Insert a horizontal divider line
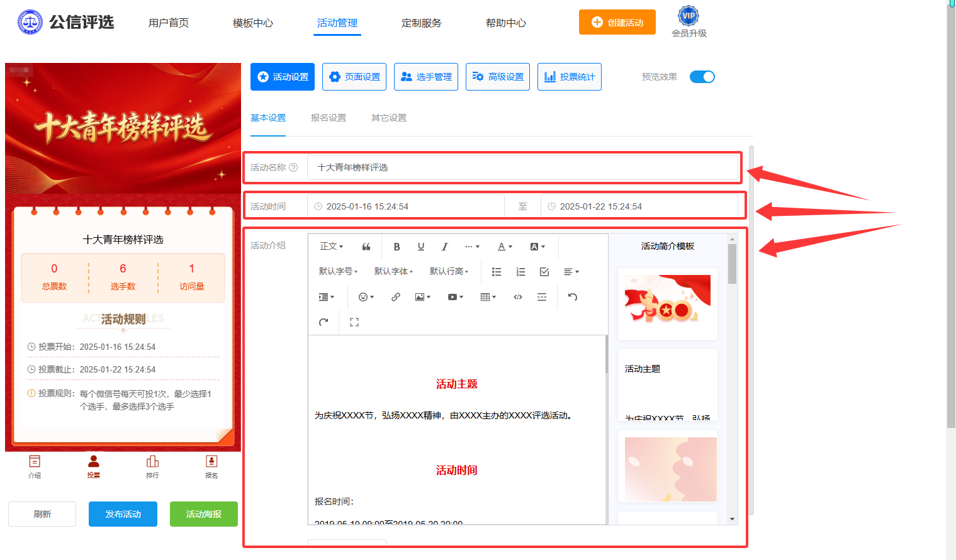Viewport: 956px width, 560px height. coord(542,297)
